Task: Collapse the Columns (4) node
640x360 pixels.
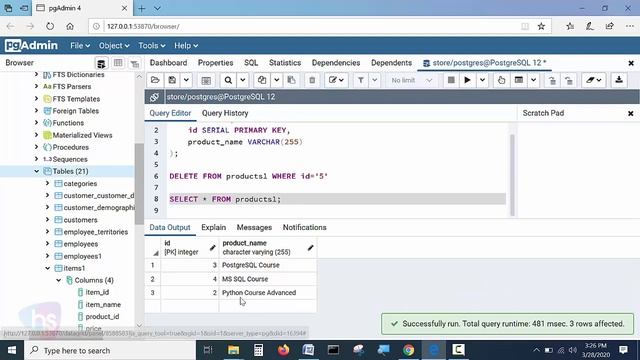Action: point(58,280)
